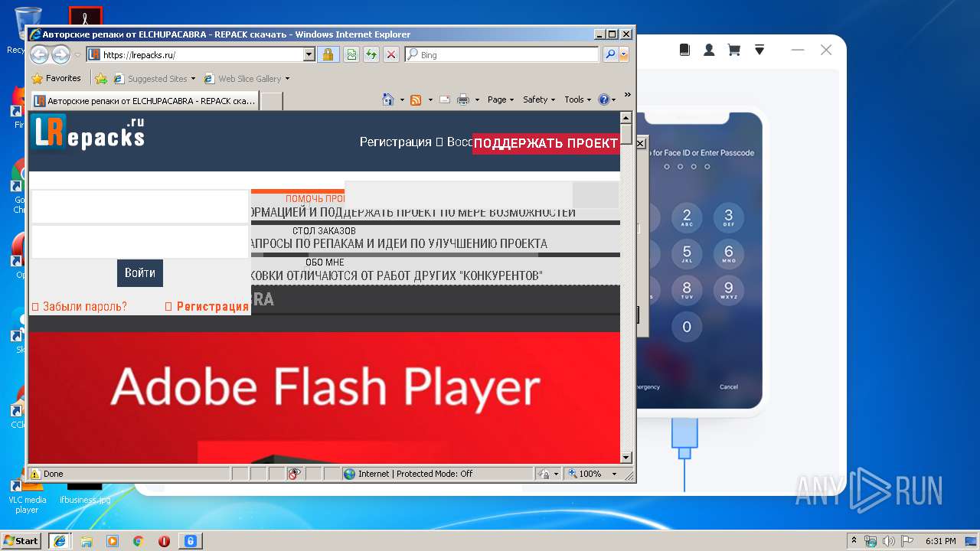This screenshot has width=980, height=551.
Task: Select the Авторские репаки browser tab
Action: pos(145,100)
